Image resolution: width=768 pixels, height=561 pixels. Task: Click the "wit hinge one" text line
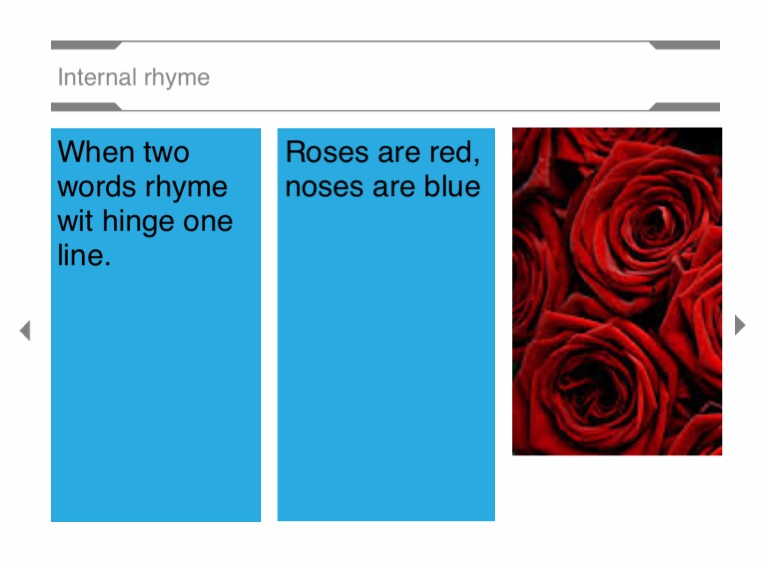coord(145,221)
